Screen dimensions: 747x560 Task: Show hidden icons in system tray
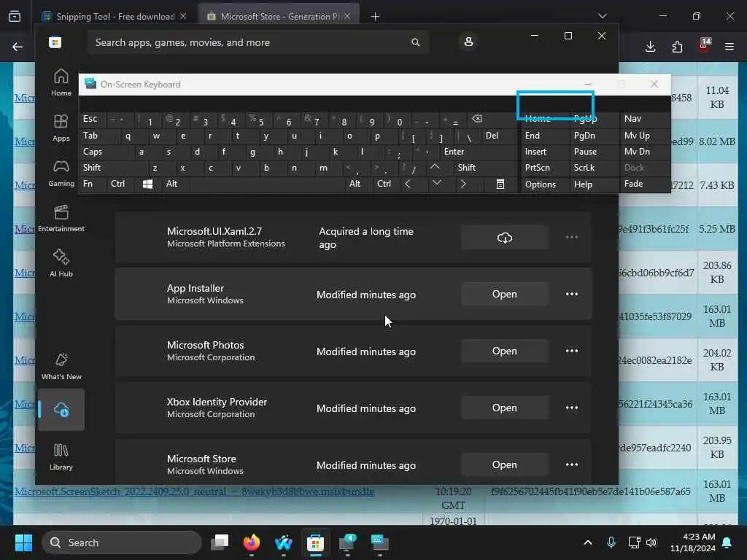pyautogui.click(x=588, y=542)
